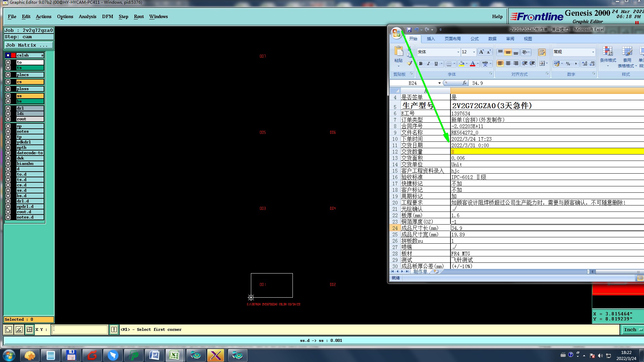Toggle the checkbox for layer drl
The image size is (644, 362).
[x=8, y=108]
